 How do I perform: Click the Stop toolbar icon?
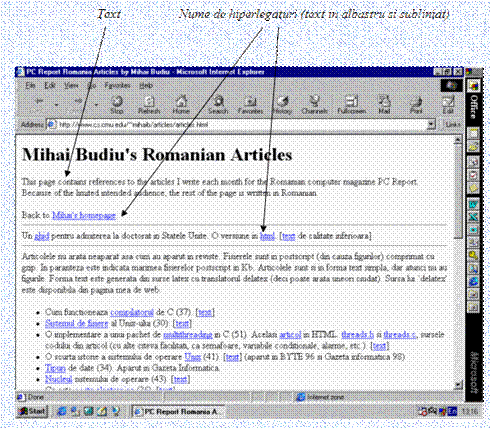117,105
